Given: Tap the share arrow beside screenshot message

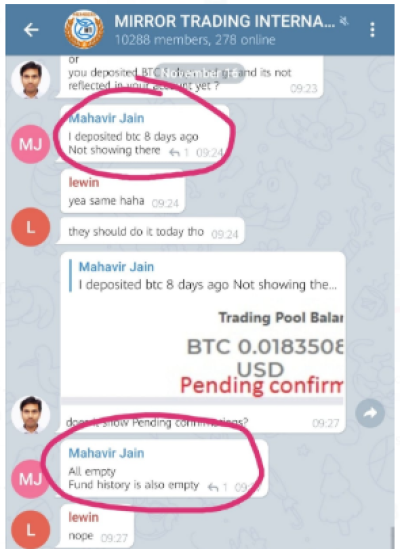Looking at the screenshot, I should click(370, 413).
